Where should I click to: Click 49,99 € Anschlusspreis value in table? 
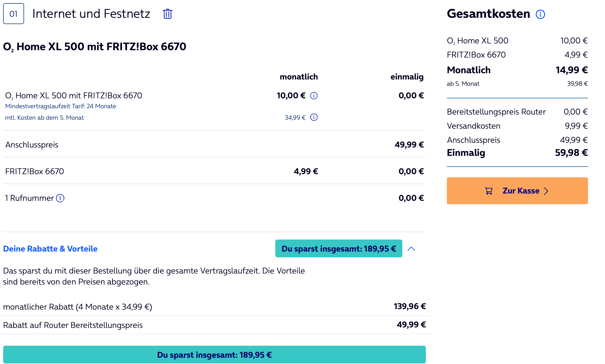(409, 145)
